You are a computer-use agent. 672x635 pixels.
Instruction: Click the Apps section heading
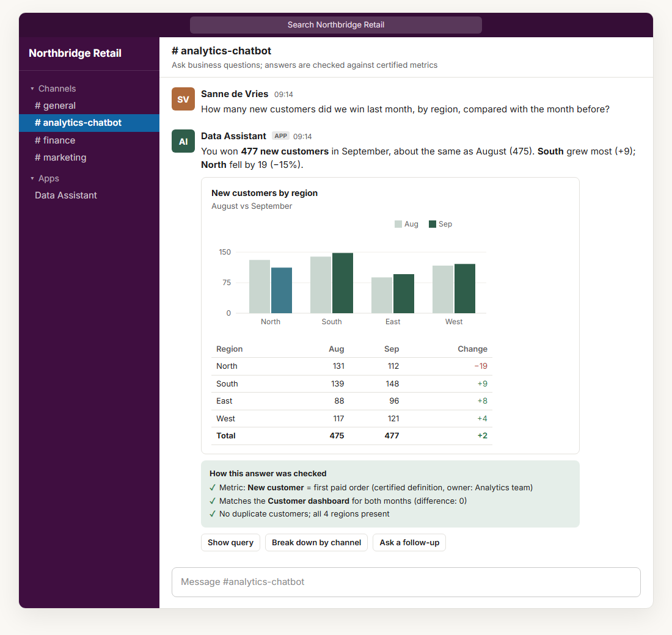pos(49,178)
